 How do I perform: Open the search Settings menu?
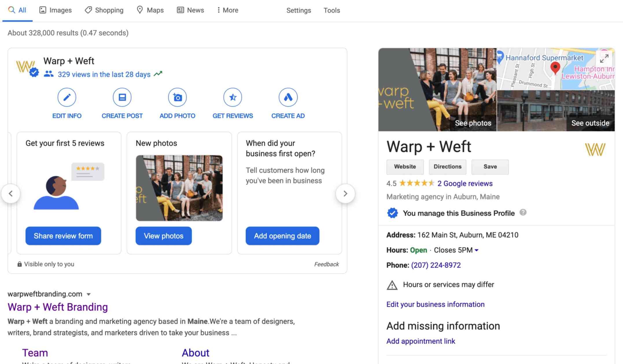click(x=299, y=10)
